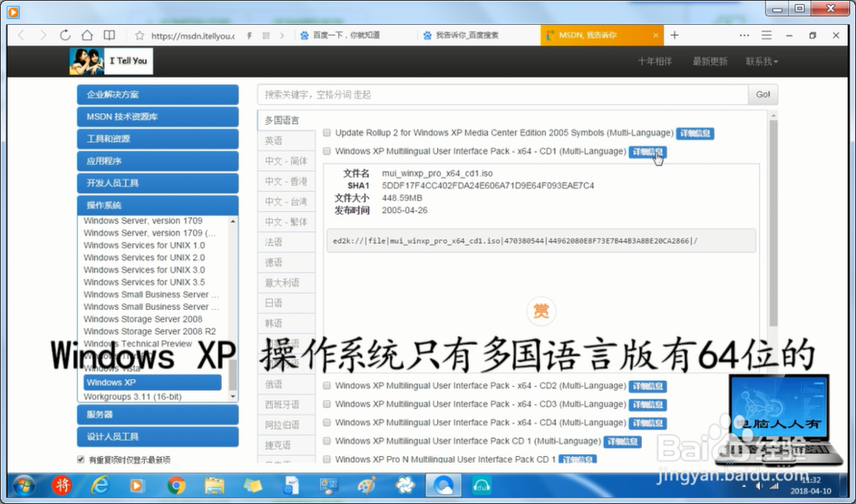Collapse 操作系统 category panel

click(x=158, y=205)
